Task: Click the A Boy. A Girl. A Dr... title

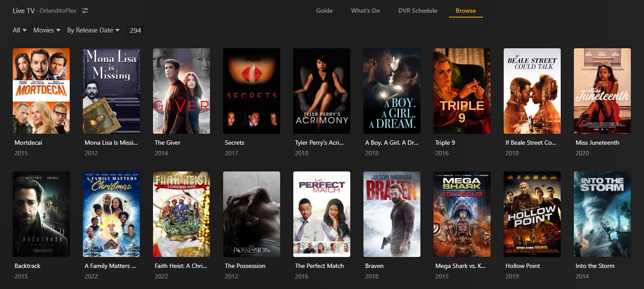Action: (x=391, y=143)
